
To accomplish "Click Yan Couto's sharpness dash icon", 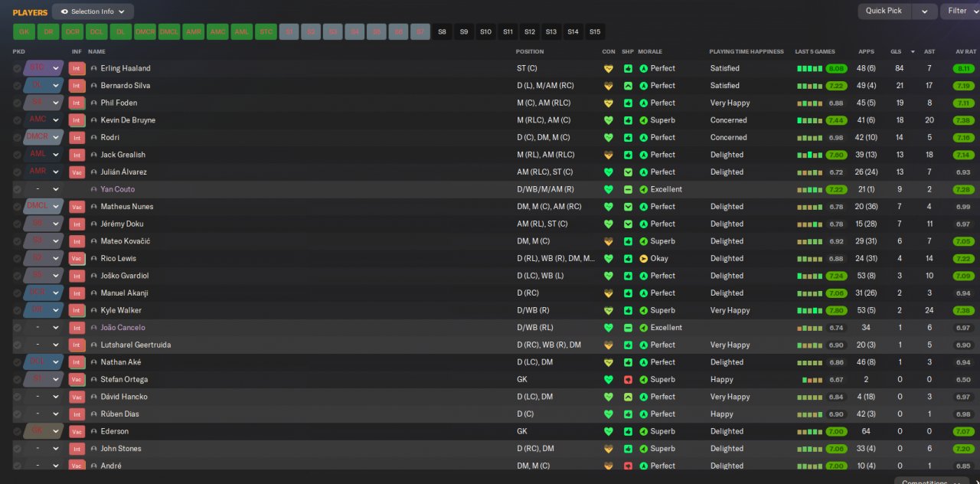I will pyautogui.click(x=628, y=189).
